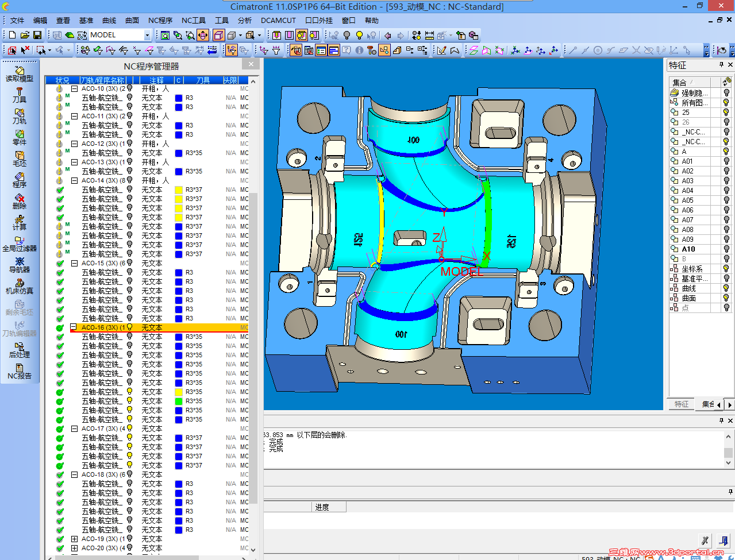The height and width of the screenshot is (560, 735).
Task: Click 计算 (Calculate) in NC sidebar
Action: tap(20, 223)
